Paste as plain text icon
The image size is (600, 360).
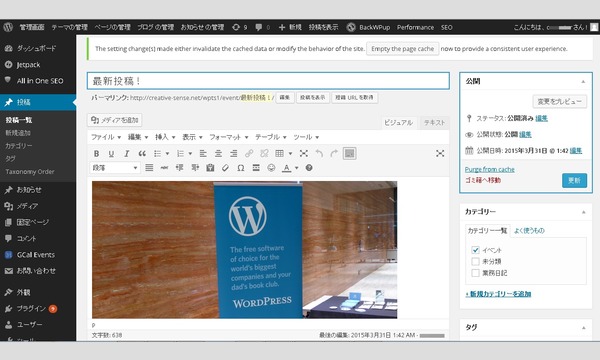point(210,168)
